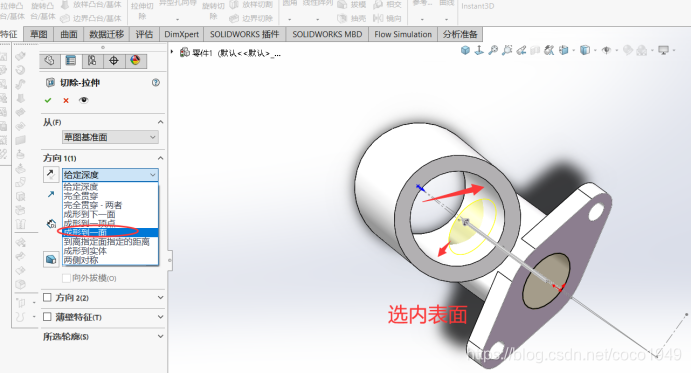Open the 草图基准面 From dropdown

110,137
